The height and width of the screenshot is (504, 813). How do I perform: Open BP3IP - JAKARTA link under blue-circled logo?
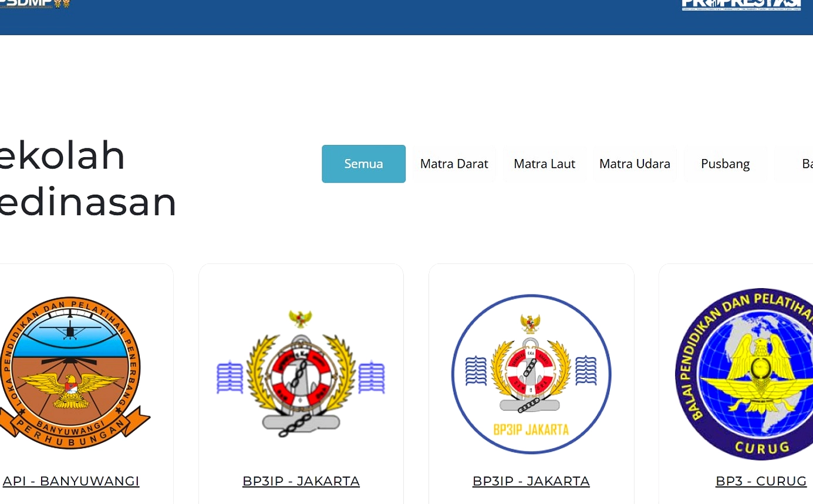(531, 481)
